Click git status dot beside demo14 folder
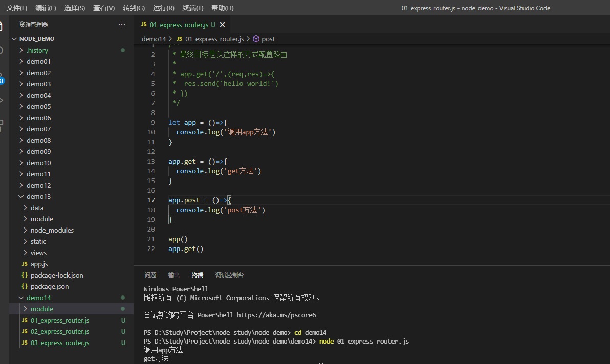610x364 pixels. point(123,298)
